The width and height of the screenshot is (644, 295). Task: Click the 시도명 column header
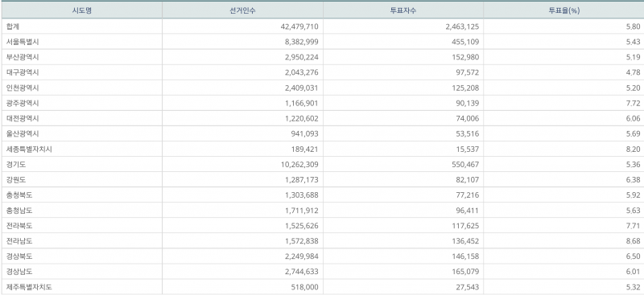pyautogui.click(x=82, y=10)
